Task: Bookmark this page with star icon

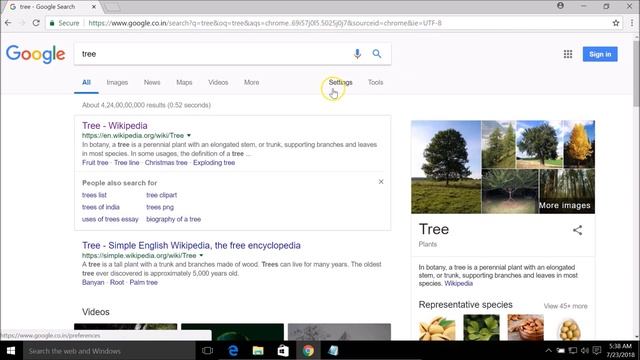Action: click(x=616, y=23)
